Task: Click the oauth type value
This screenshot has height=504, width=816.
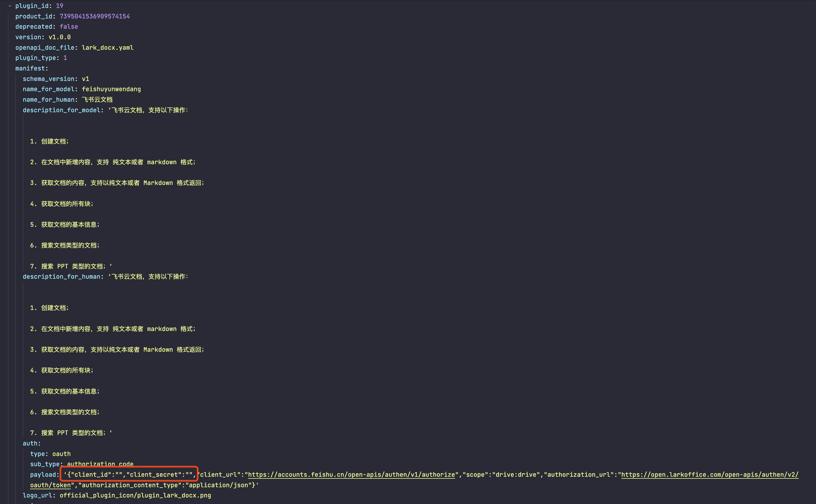Action: 61,454
